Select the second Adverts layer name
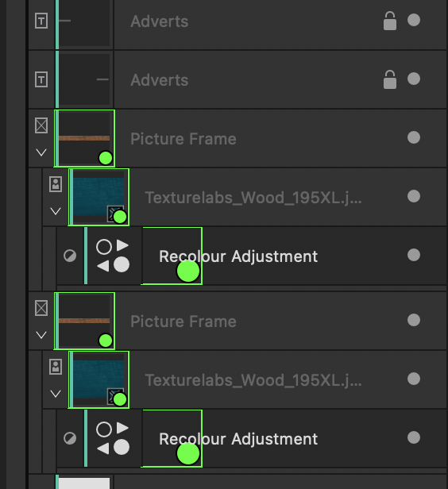 (x=160, y=80)
